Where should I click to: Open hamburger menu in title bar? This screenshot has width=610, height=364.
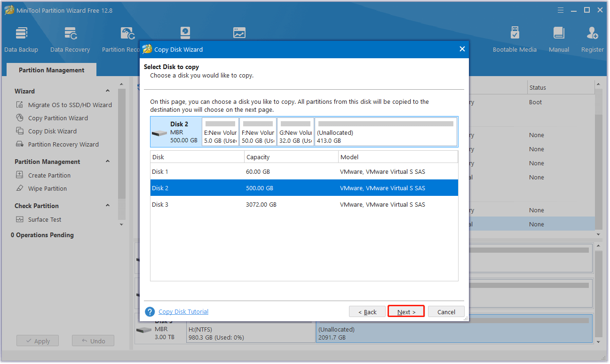coord(561,10)
